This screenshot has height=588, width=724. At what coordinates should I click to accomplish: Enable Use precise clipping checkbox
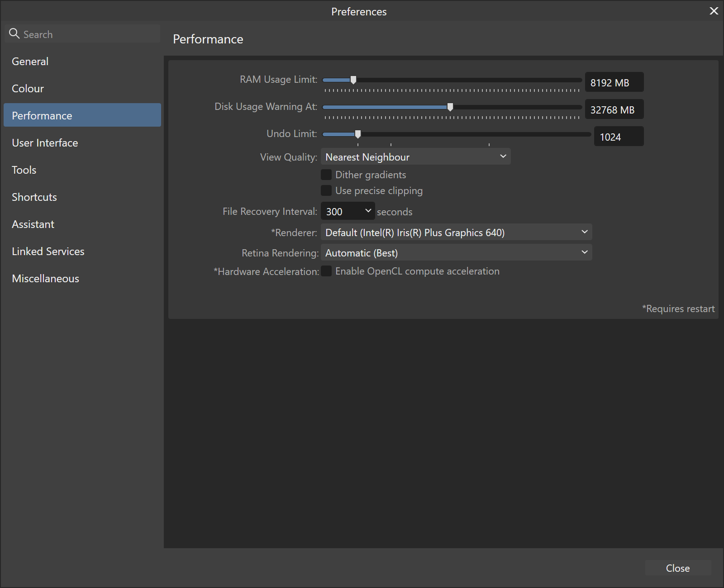click(326, 190)
